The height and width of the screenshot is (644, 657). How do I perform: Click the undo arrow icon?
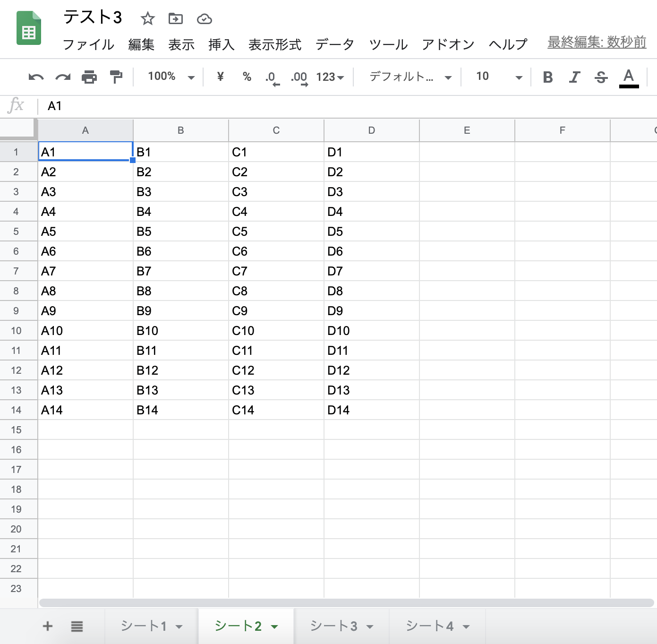(36, 77)
